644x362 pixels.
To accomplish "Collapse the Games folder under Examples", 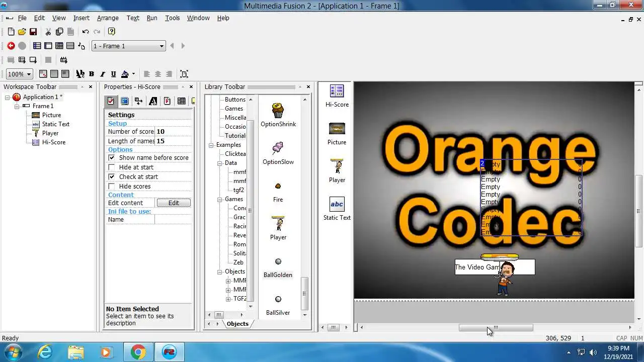I will click(x=219, y=199).
